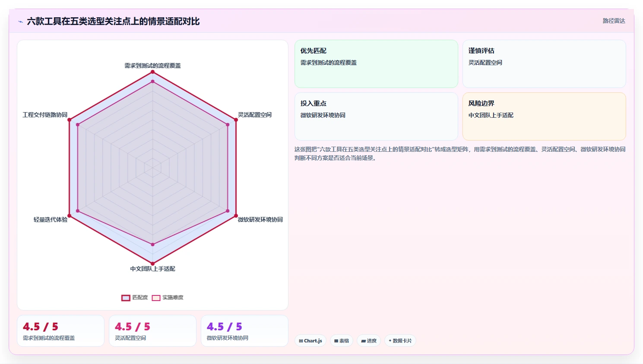643x364 pixels.
Task: Open the 投入重点 card
Action: coord(376,116)
